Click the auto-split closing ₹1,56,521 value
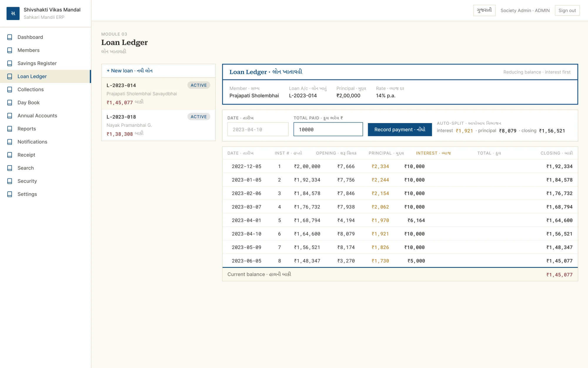 tap(552, 131)
